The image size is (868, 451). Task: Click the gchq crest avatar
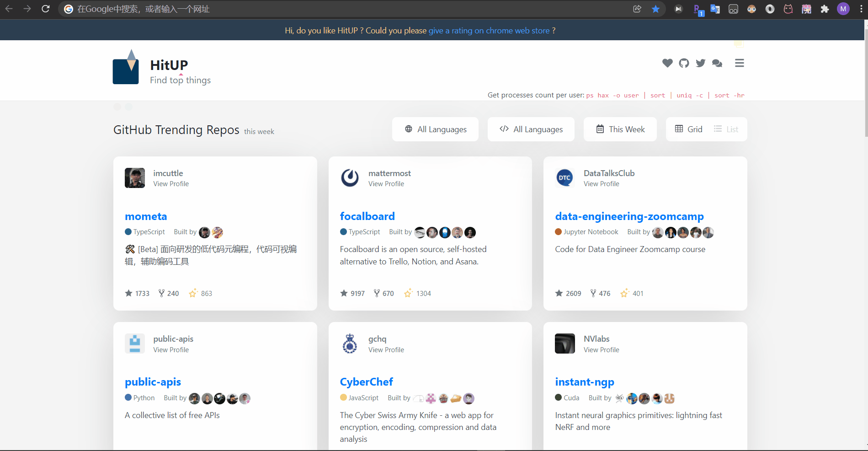click(350, 344)
